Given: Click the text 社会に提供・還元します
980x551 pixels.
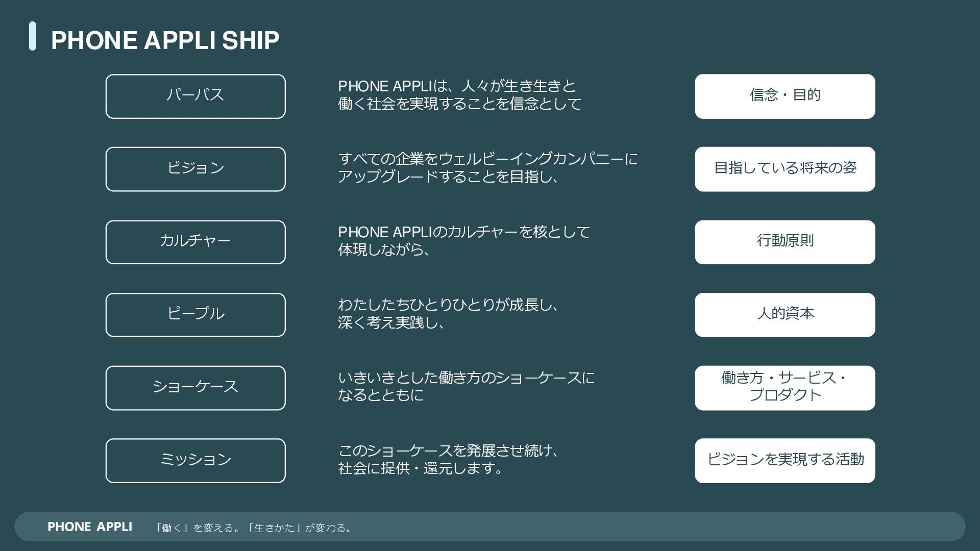Looking at the screenshot, I should [421, 468].
